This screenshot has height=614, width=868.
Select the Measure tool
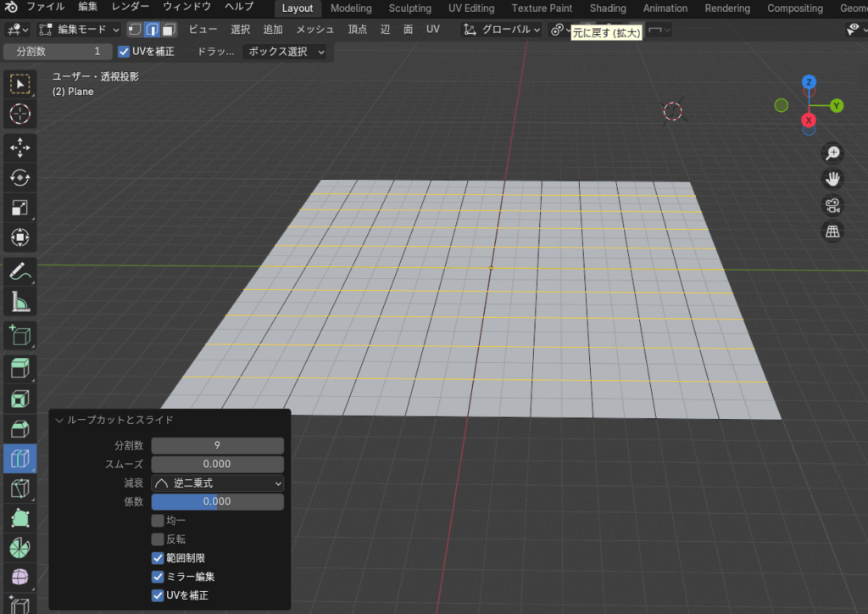(x=19, y=301)
